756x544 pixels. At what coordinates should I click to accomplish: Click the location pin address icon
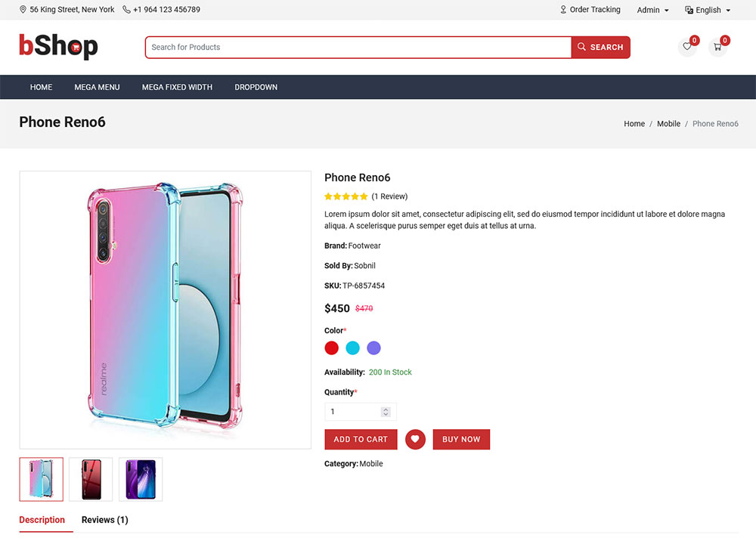pos(23,10)
